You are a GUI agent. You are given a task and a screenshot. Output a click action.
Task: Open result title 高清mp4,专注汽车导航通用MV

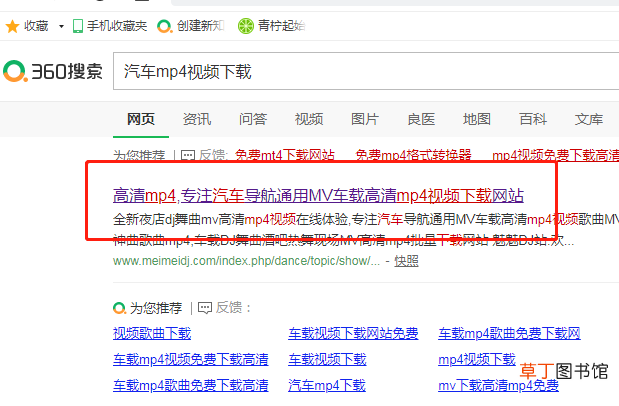[318, 195]
